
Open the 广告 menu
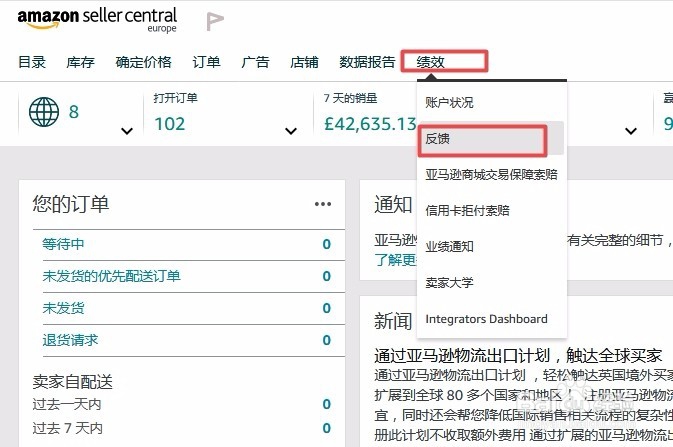[x=255, y=62]
